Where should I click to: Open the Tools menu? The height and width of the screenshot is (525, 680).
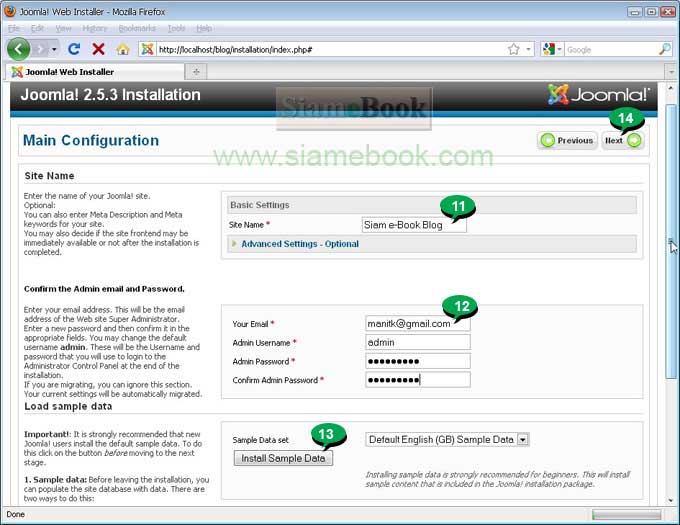tap(177, 29)
